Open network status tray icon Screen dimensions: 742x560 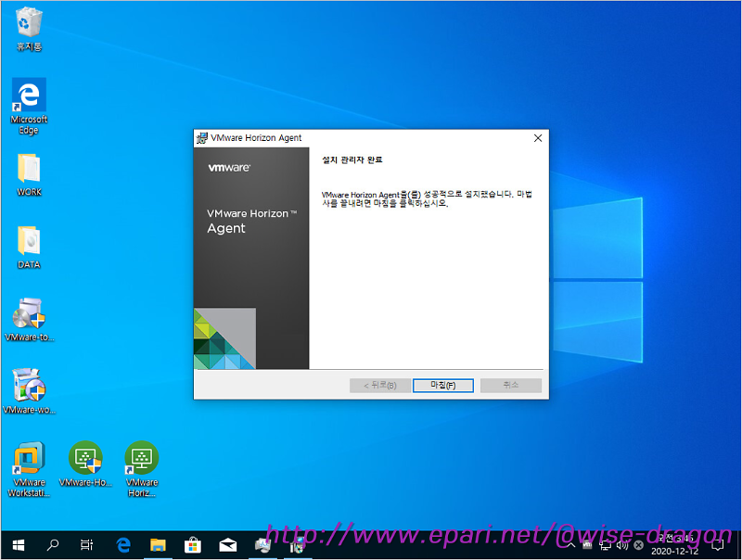pos(605,545)
